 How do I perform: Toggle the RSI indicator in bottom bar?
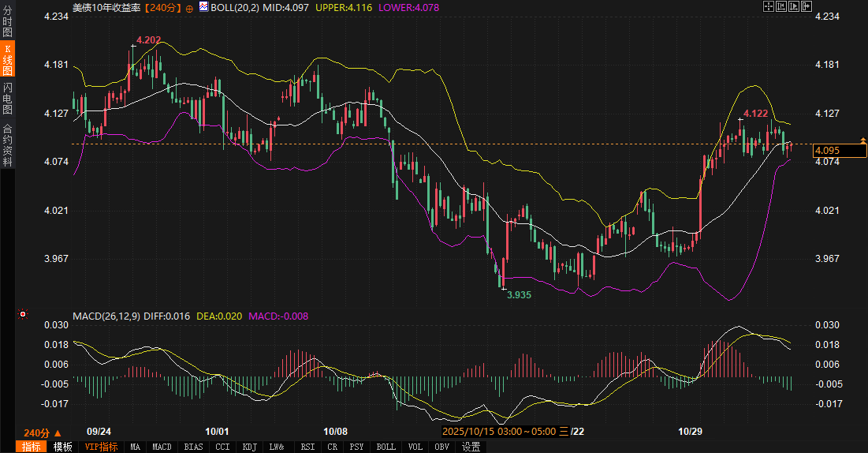(307, 447)
